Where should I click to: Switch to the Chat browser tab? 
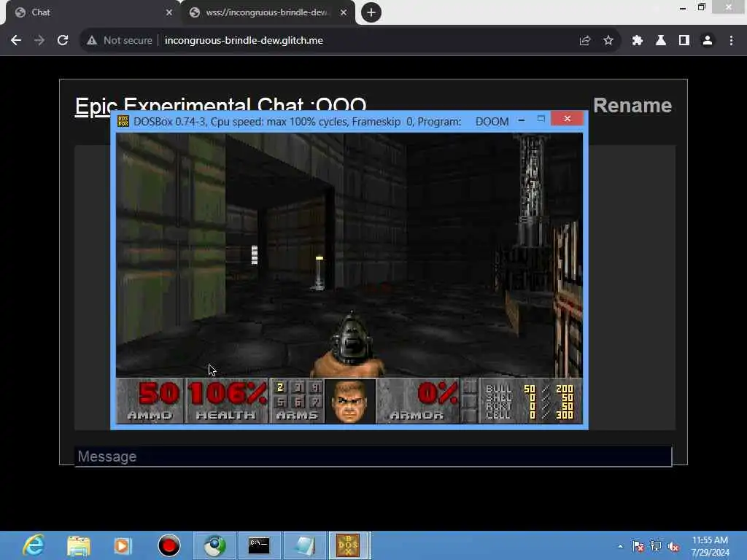click(90, 12)
